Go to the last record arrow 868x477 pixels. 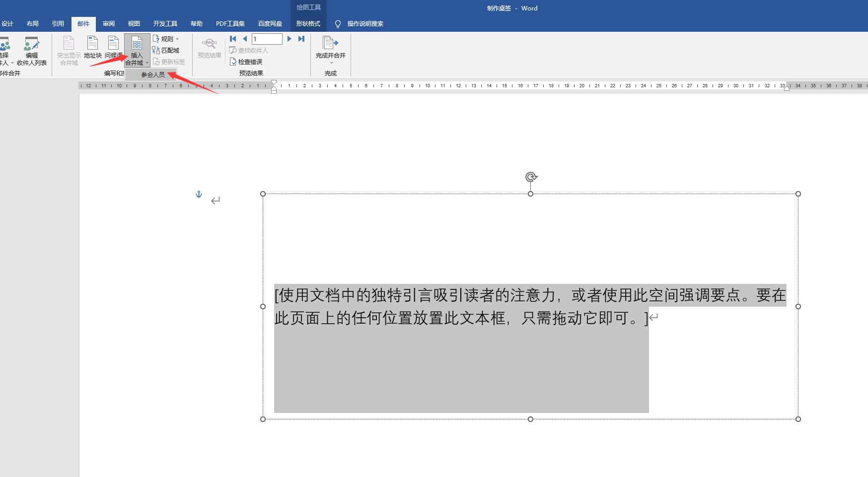[301, 39]
